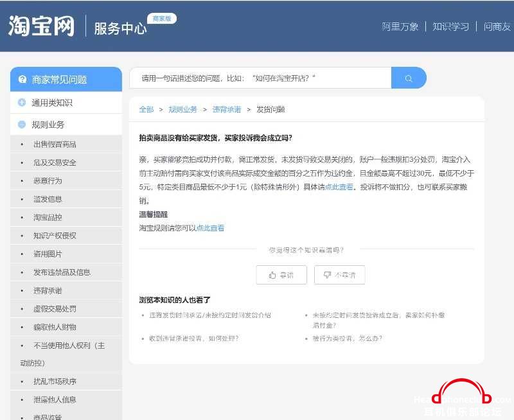
Task: Click the 浏览本知识的人也看了 heading
Action: tap(175, 300)
